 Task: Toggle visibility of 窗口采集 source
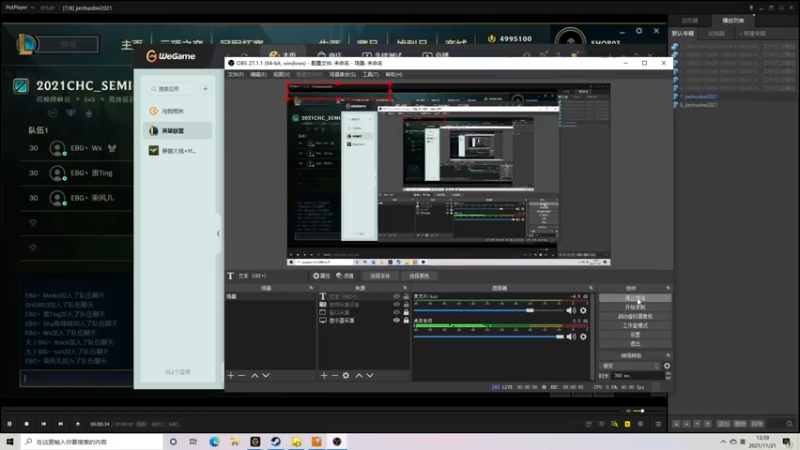(x=396, y=312)
